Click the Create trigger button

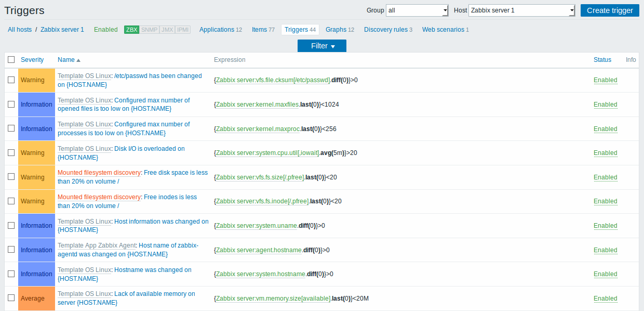click(610, 10)
